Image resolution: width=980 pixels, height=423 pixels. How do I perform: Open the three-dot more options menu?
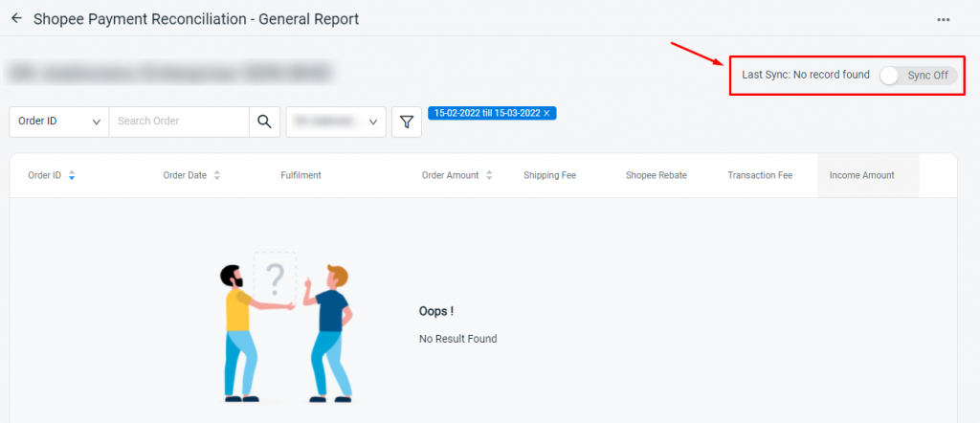(943, 20)
